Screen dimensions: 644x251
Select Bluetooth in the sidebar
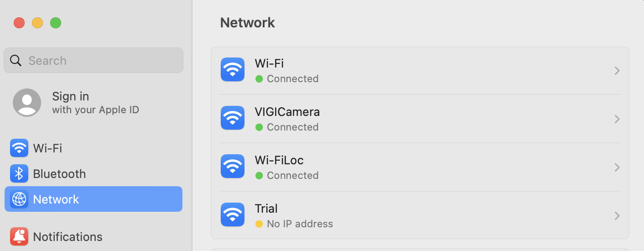click(x=59, y=174)
